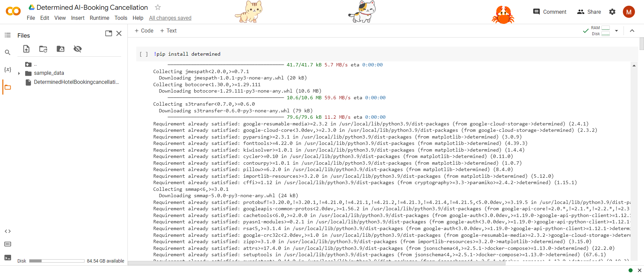Refresh the file browser

pyautogui.click(x=43, y=49)
